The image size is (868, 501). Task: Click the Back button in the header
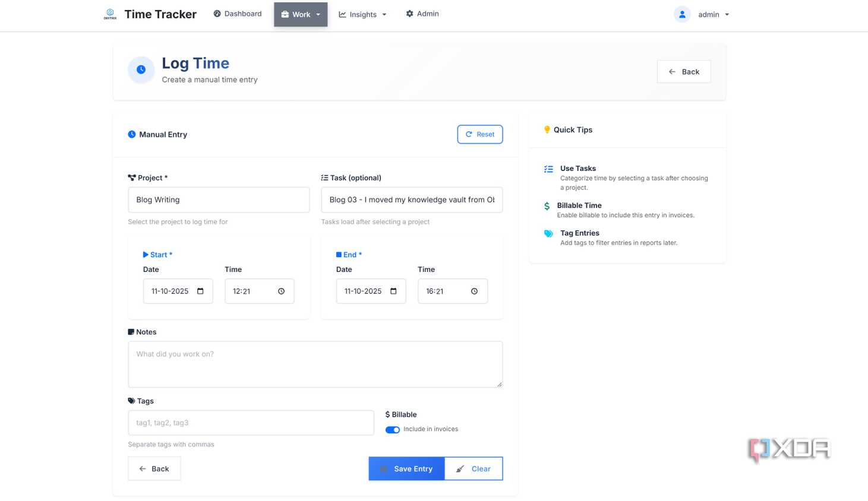tap(684, 72)
